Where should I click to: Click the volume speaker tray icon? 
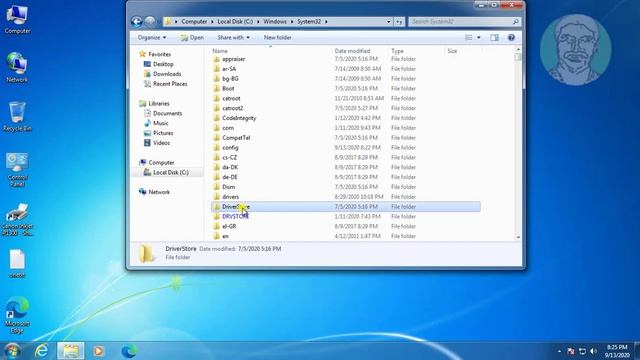pyautogui.click(x=593, y=351)
